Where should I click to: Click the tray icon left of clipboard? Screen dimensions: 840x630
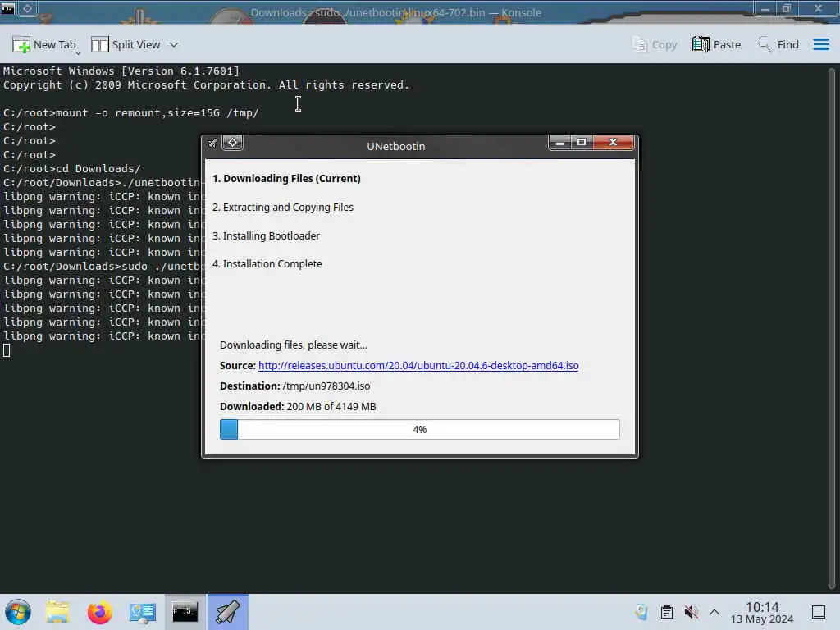click(641, 612)
